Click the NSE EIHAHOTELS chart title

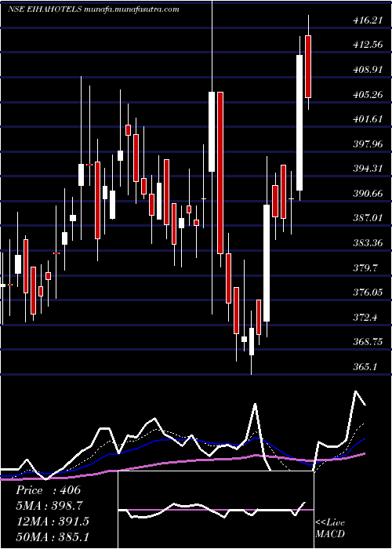(x=93, y=9)
